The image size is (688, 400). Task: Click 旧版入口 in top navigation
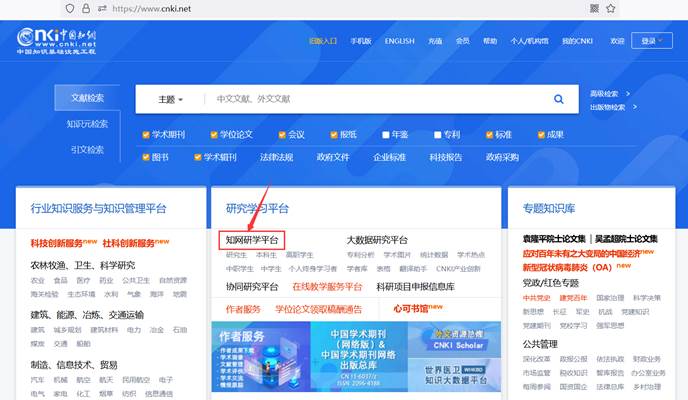323,41
